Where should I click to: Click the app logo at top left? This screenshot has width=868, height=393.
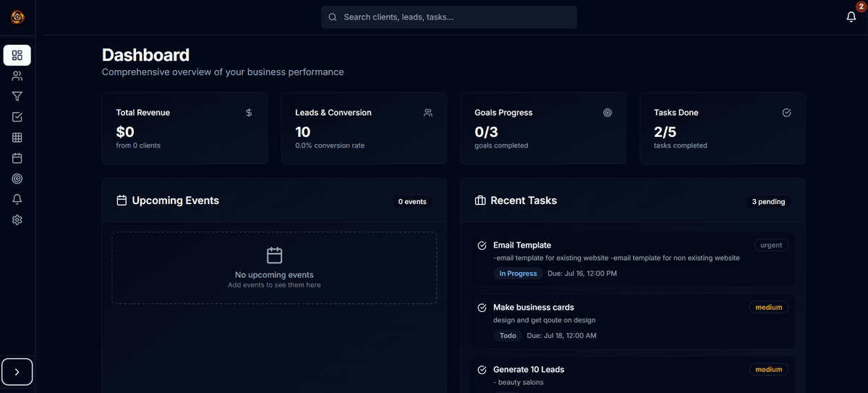click(17, 17)
